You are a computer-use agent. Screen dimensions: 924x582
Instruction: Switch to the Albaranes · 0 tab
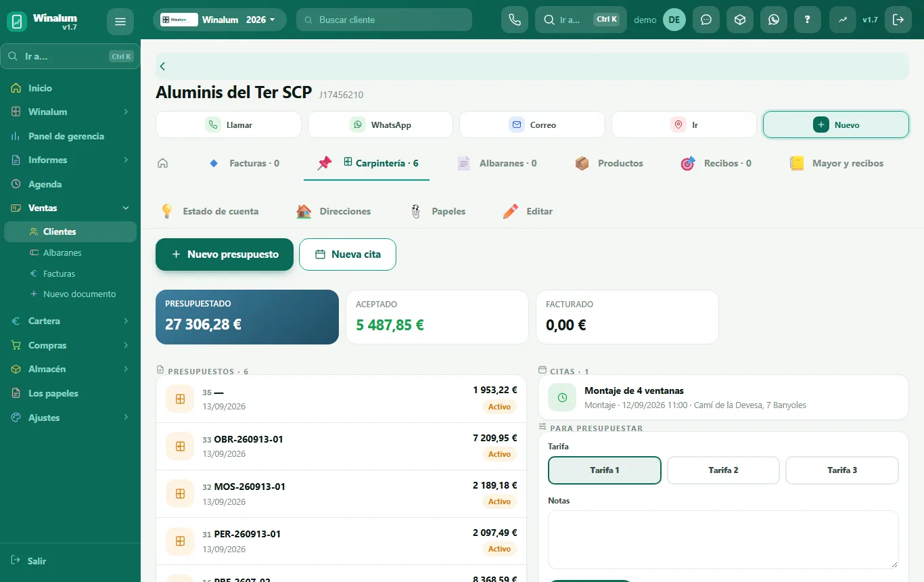[x=497, y=163]
